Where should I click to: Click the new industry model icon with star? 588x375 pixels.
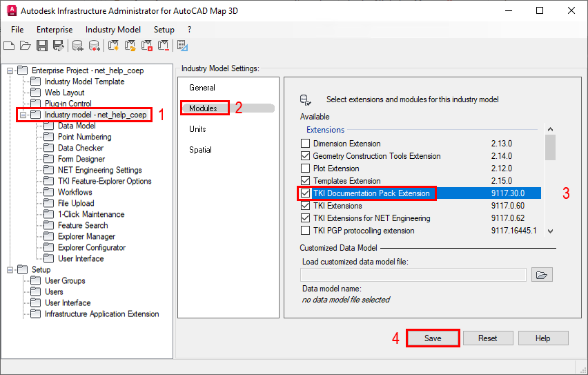pyautogui.click(x=113, y=46)
